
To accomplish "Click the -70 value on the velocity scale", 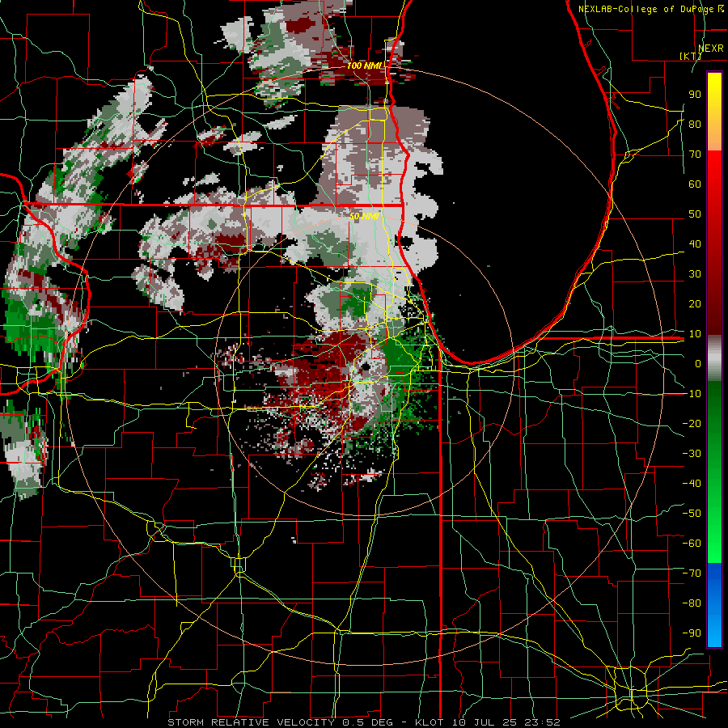I will [692, 573].
